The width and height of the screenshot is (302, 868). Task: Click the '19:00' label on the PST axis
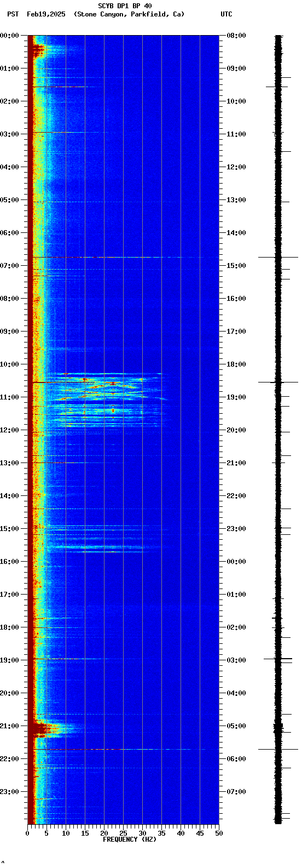10,660
